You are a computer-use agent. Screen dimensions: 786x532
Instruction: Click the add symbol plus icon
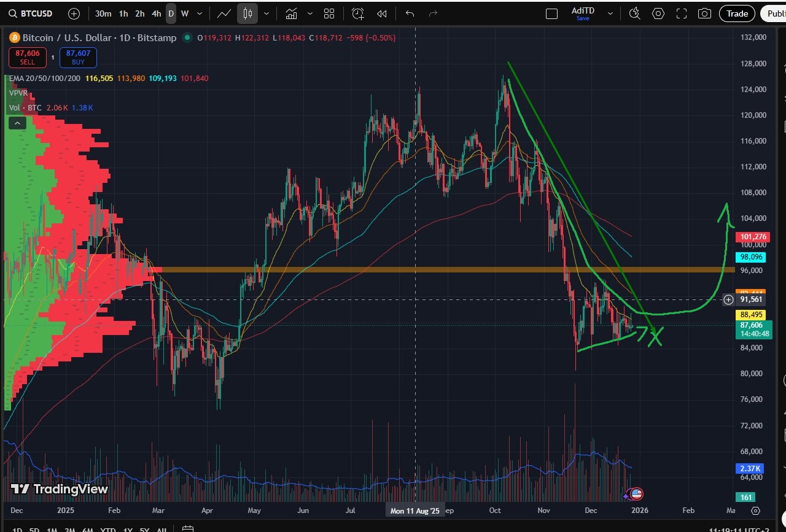point(74,13)
